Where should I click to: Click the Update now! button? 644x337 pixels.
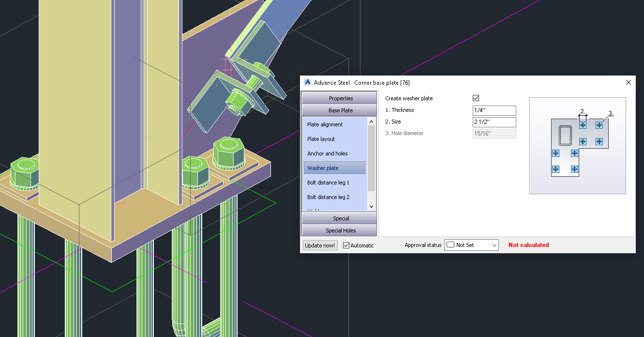point(320,245)
